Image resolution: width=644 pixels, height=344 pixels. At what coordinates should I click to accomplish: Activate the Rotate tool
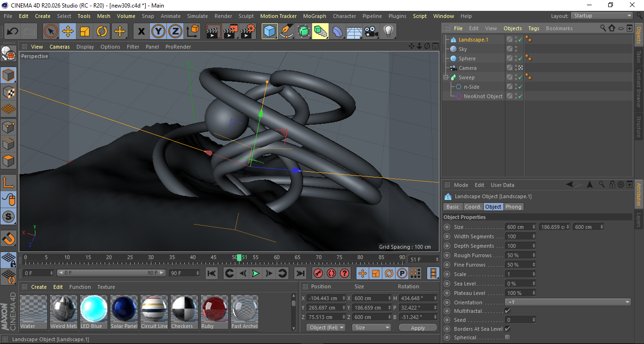(102, 32)
